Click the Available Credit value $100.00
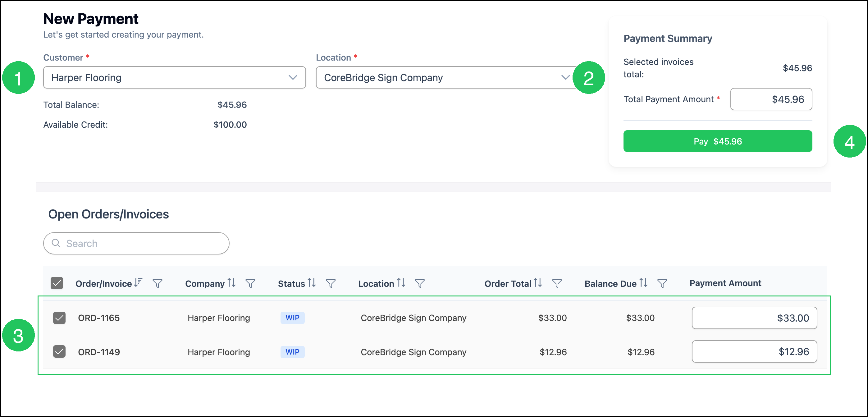 tap(230, 125)
